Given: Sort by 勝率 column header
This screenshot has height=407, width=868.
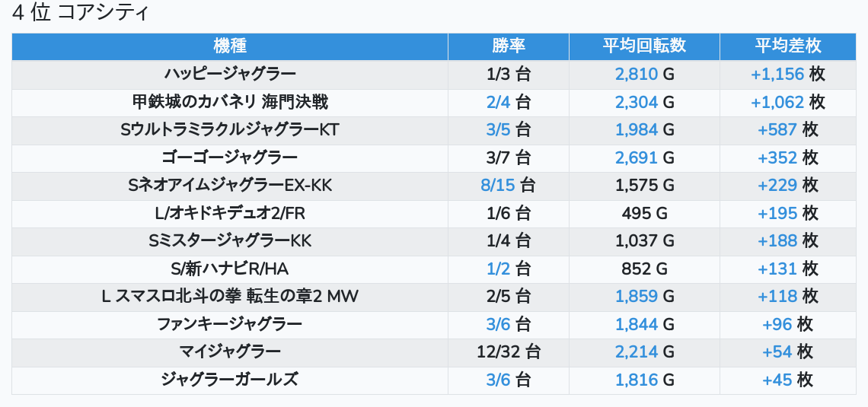Looking at the screenshot, I should coord(508,46).
